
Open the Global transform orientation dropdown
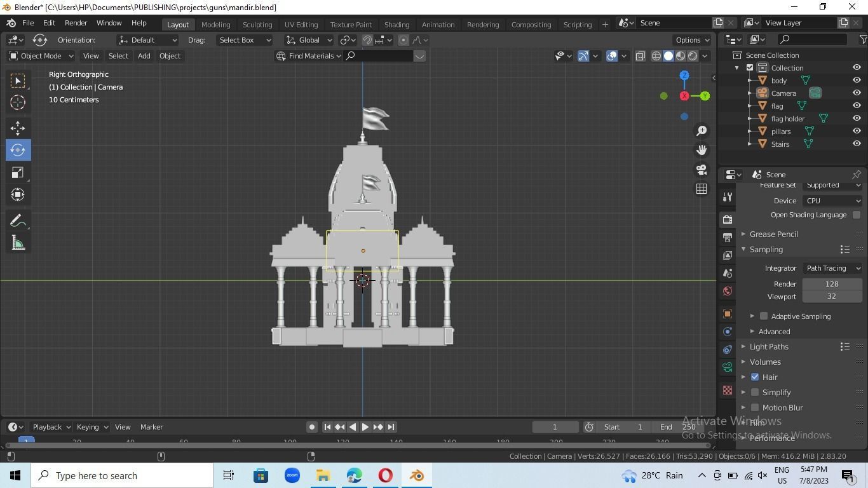pos(309,40)
